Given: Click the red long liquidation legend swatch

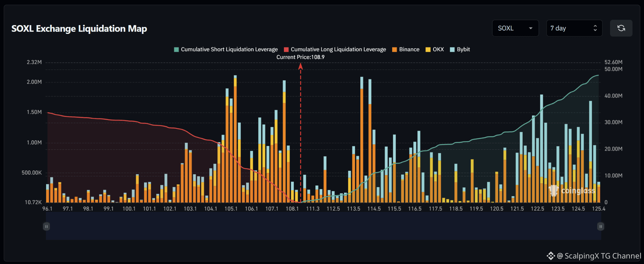Looking at the screenshot, I should pos(286,50).
